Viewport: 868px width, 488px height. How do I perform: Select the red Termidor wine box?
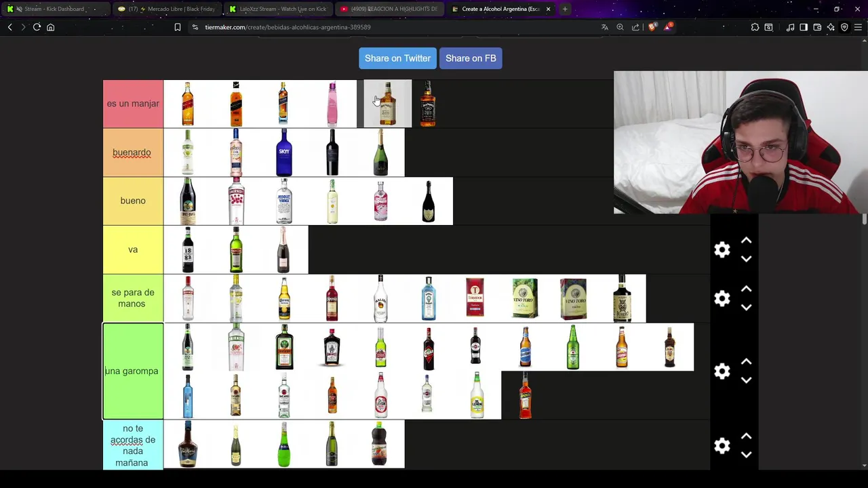(x=475, y=298)
